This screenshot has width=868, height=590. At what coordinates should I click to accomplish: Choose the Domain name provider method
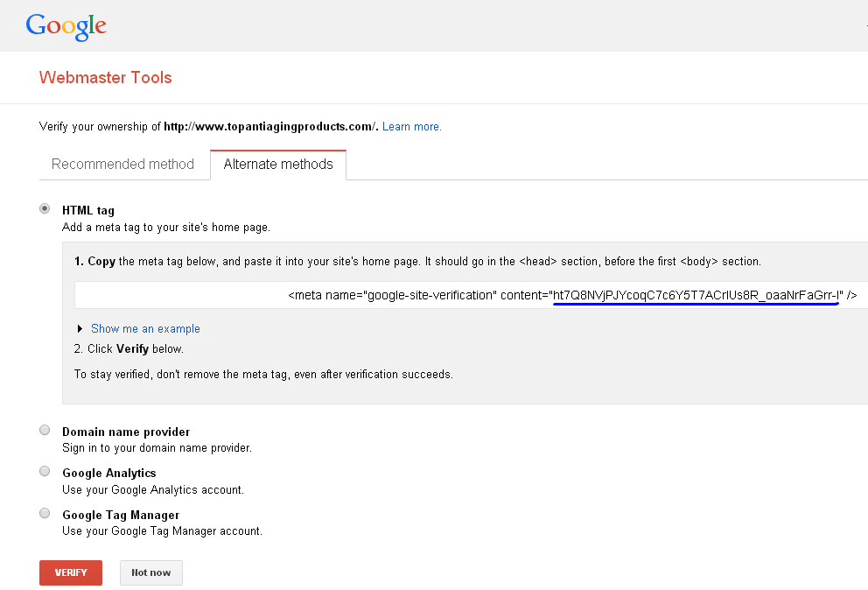[45, 430]
